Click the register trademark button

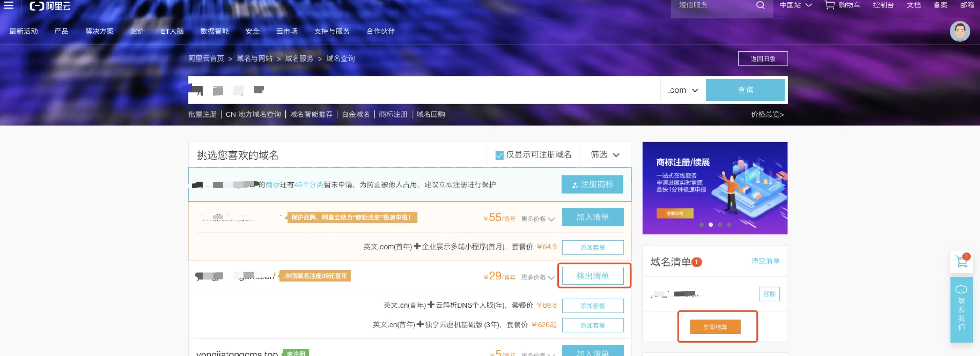click(592, 184)
